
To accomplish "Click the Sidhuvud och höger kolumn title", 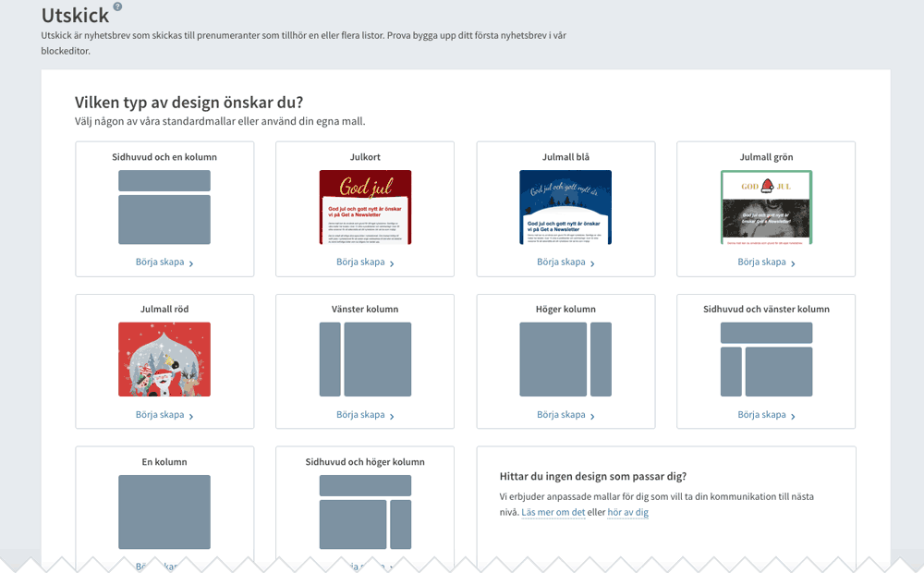I will click(365, 461).
